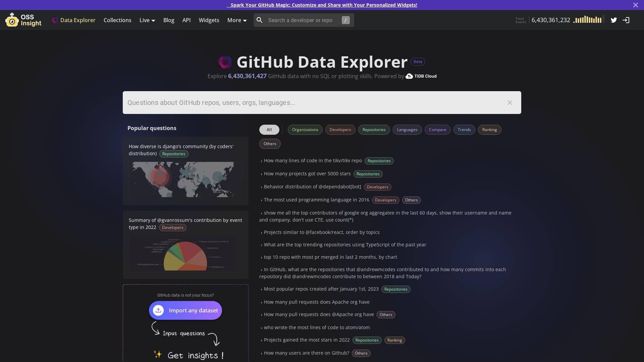
Task: Select the Repositories filter chip
Action: (374, 129)
